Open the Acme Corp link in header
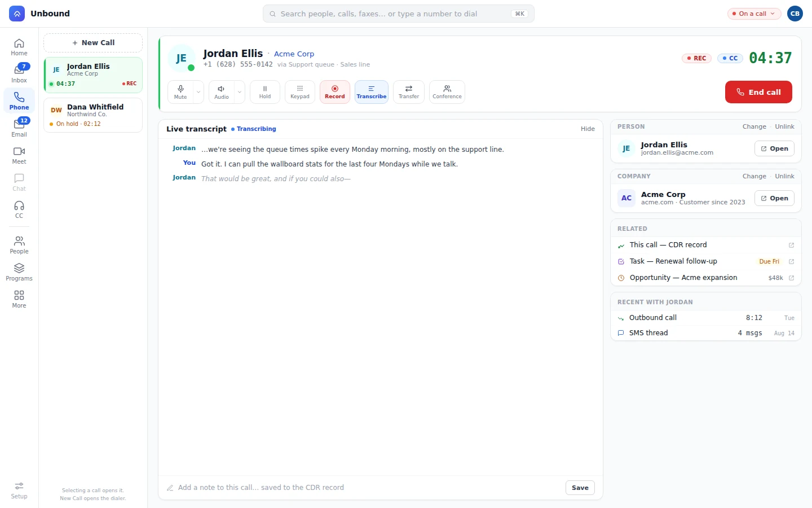812x508 pixels. (294, 54)
